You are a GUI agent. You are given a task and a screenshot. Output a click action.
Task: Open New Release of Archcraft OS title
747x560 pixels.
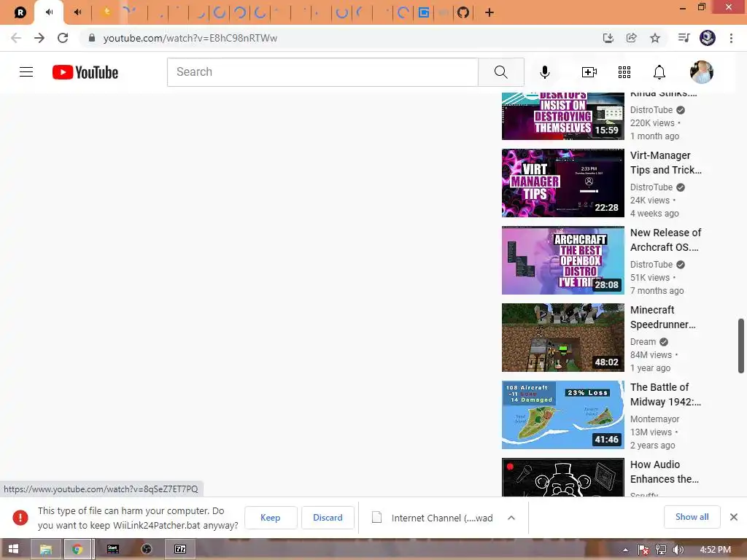[x=665, y=239]
